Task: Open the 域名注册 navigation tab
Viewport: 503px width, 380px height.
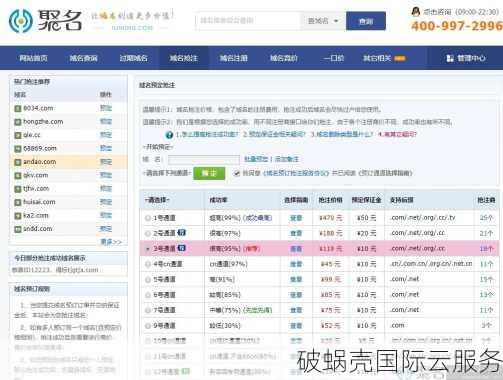Action: point(234,58)
